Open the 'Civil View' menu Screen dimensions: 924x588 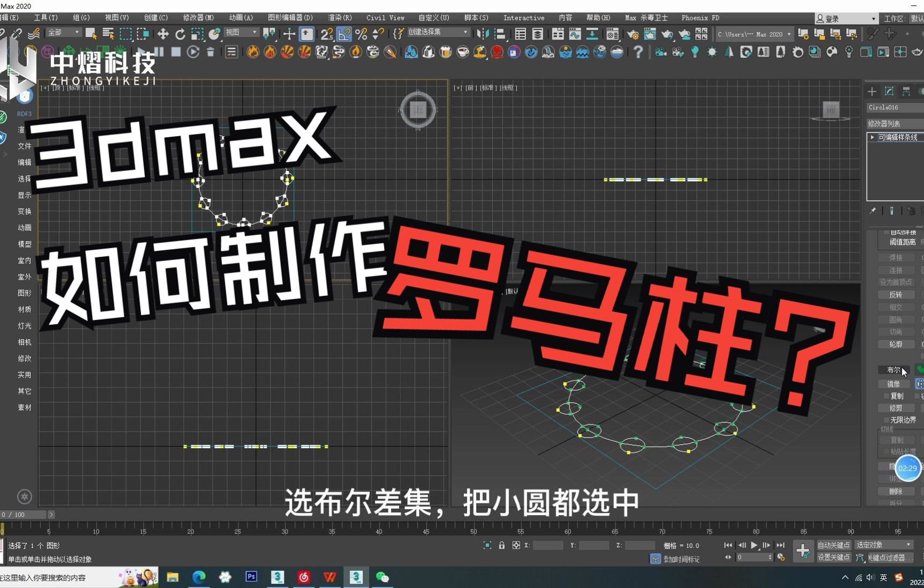coord(385,18)
